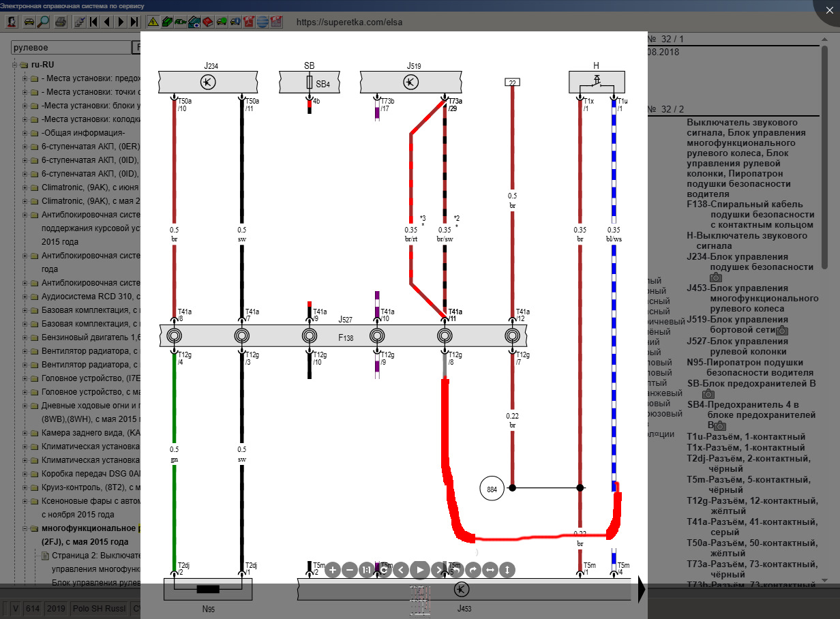
Task: Open the Камера заднего вида tree item
Action: pos(90,433)
